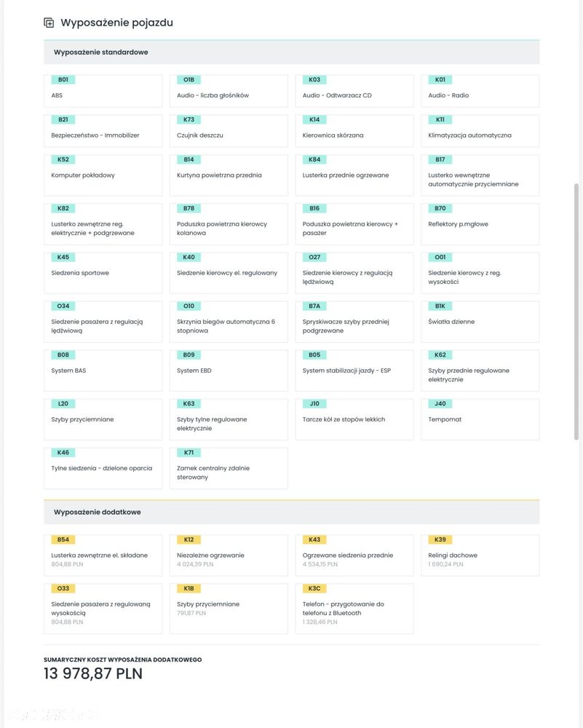
Task: Click the icon beside Wyposażenie pojazdu heading
Action: point(49,23)
